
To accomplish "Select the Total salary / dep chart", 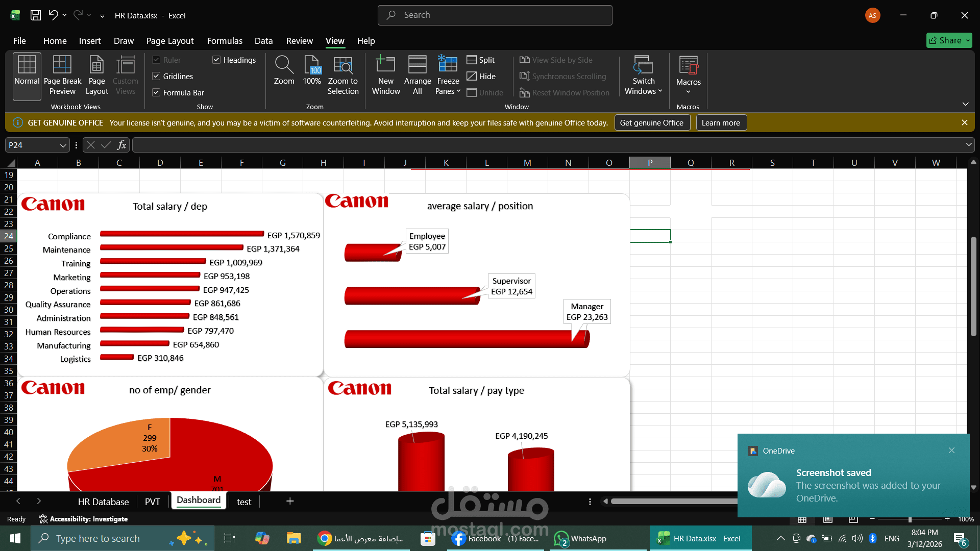I will tap(170, 284).
